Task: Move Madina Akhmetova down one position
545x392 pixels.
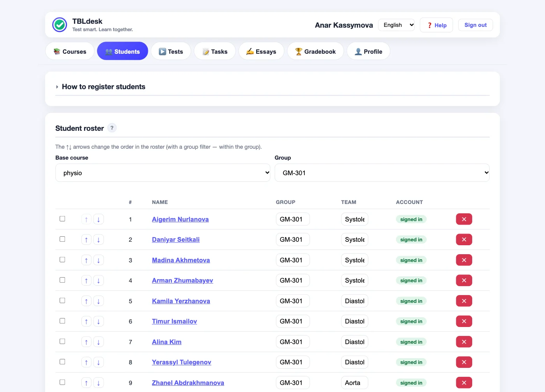Action: [98, 260]
